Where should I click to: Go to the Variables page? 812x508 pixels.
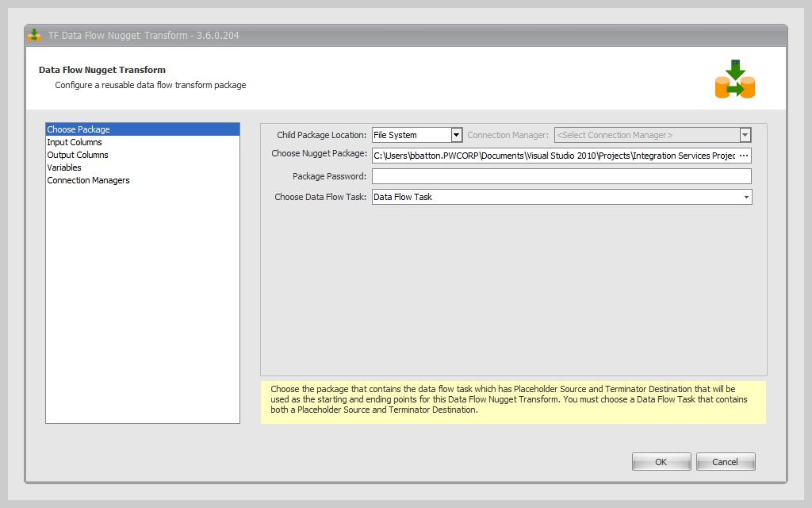(64, 167)
